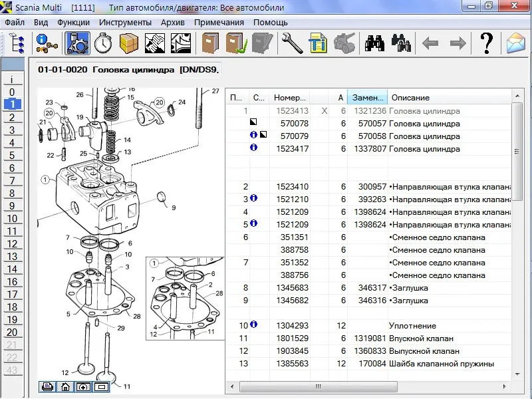Select group tab 16 in sidebar
The image size is (532, 399).
(13, 281)
